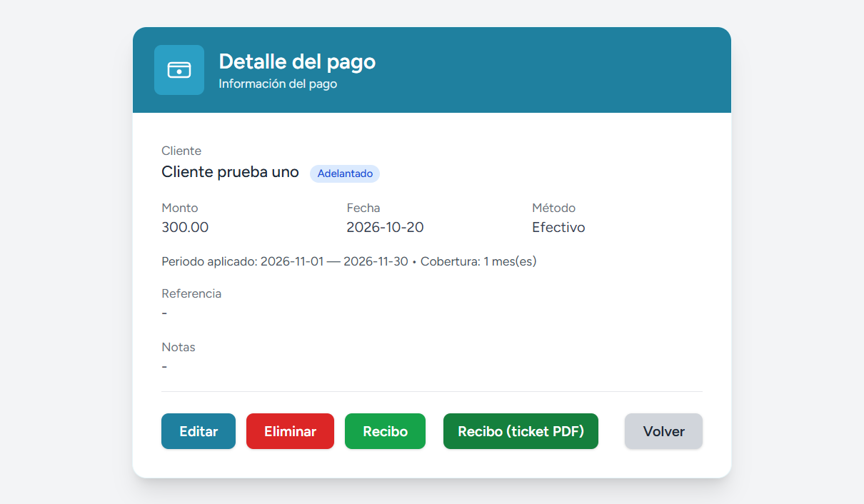
Task: Click the Monto field label
Action: click(x=180, y=208)
